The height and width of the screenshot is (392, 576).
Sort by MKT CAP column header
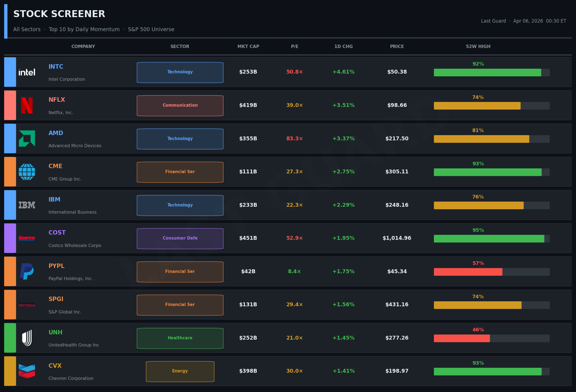click(248, 47)
